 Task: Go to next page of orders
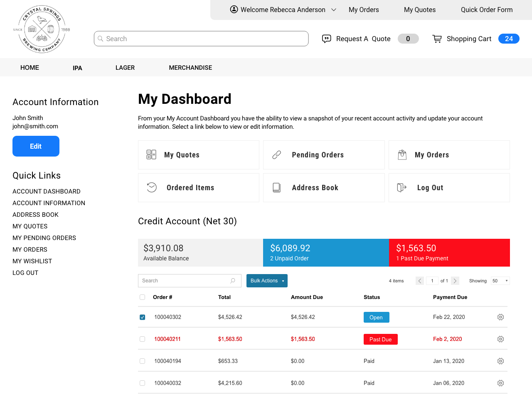click(x=455, y=281)
